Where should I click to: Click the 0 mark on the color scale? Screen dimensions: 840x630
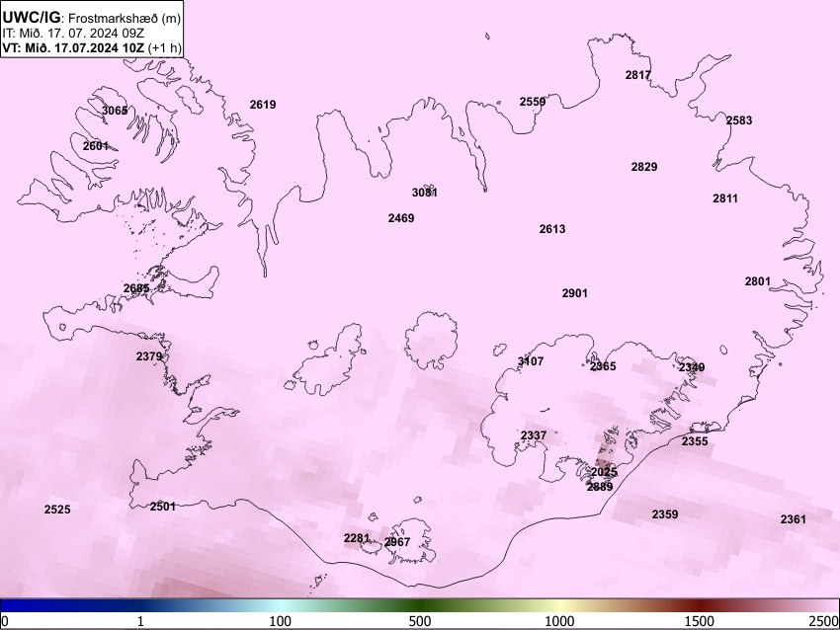click(x=5, y=621)
